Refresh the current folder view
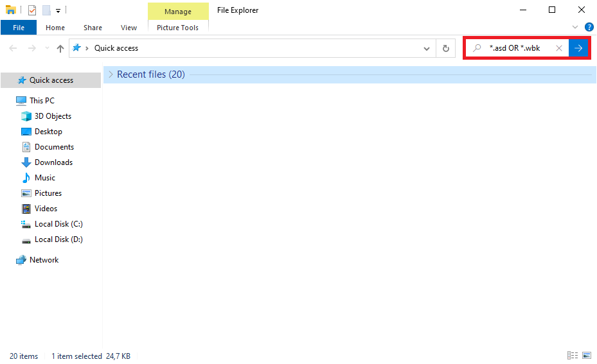The height and width of the screenshot is (364, 597). coord(446,48)
